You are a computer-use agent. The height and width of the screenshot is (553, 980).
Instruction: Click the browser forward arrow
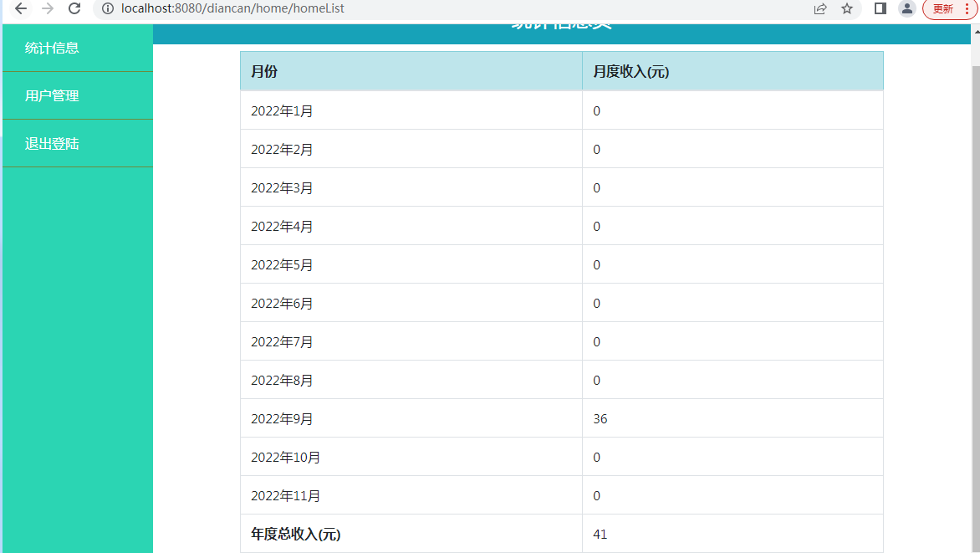point(48,8)
